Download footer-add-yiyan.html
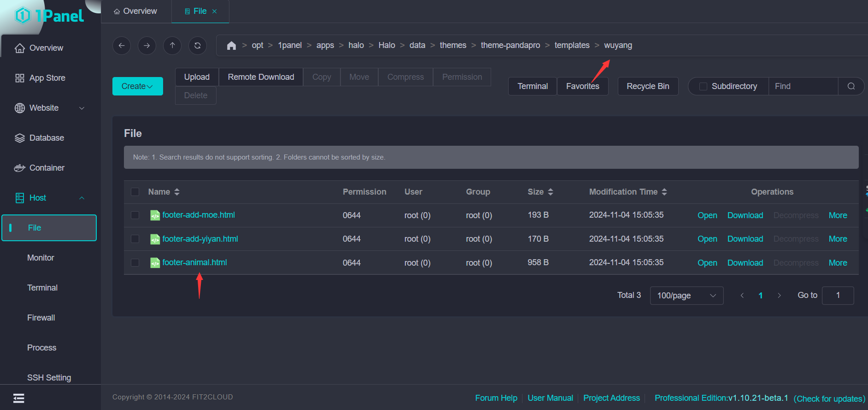The width and height of the screenshot is (868, 410). (745, 239)
